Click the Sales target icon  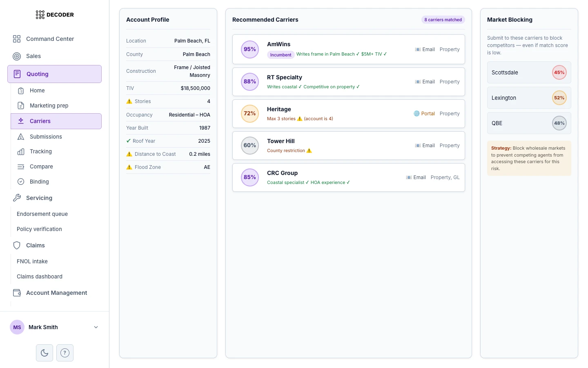click(17, 56)
